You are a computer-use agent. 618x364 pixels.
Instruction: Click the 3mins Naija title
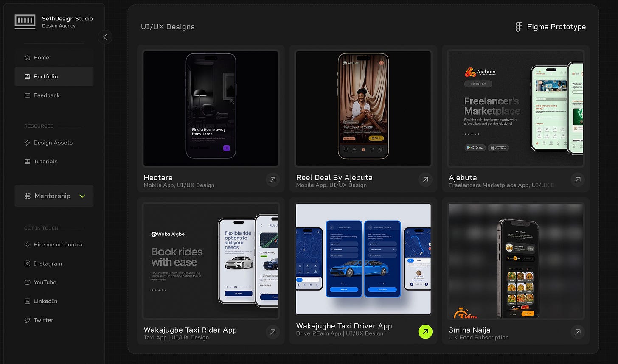point(469,330)
